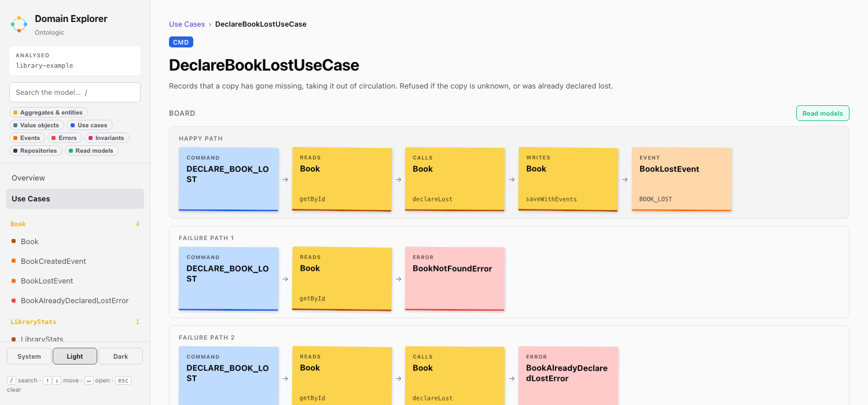Follow the Use Cases breadcrumb link
Screen dimensions: 868x405
pos(187,24)
